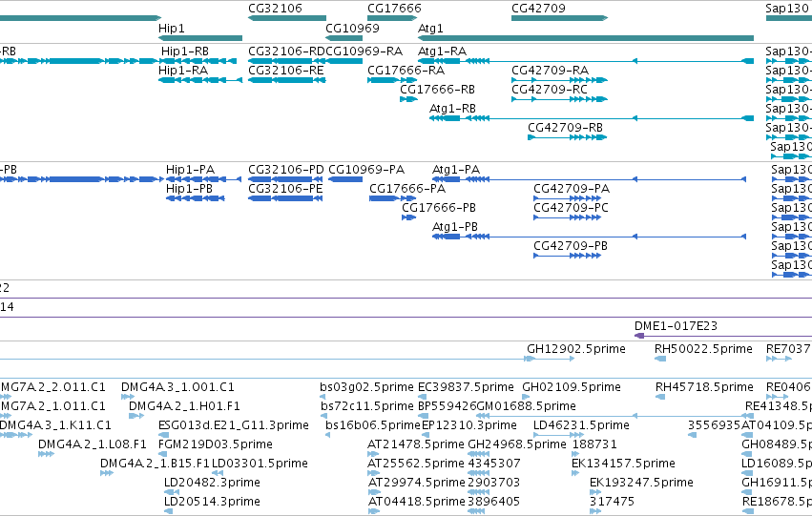Select the AT25562.5prime EST
Image resolution: width=812 pixels, height=516 pixels.
point(373,474)
